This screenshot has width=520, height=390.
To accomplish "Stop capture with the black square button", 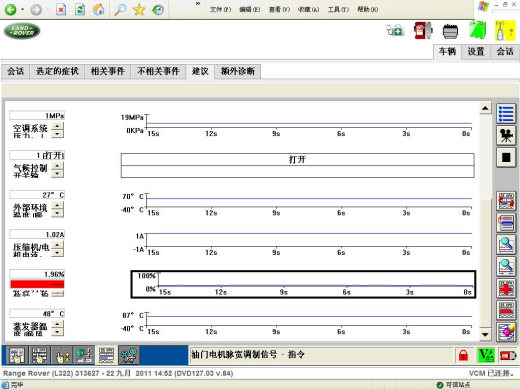I will click(506, 157).
